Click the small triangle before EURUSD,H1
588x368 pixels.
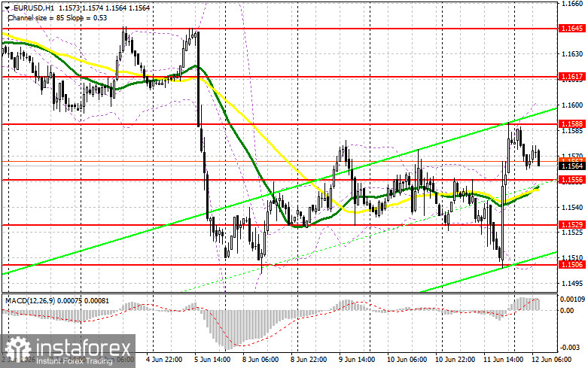[7, 8]
